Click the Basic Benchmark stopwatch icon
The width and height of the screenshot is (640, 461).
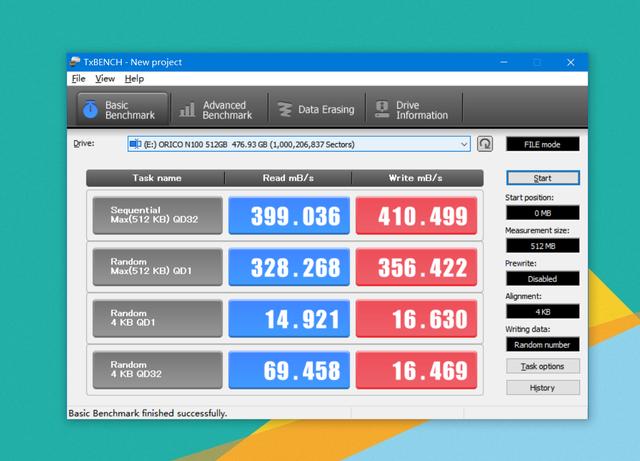(90, 109)
